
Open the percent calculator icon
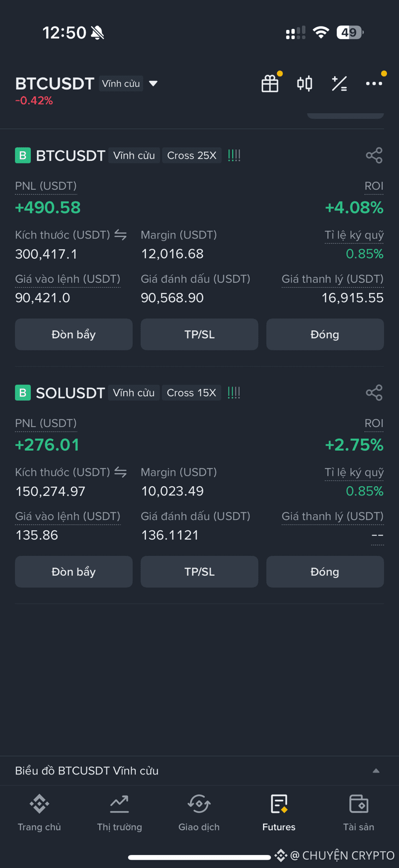(x=339, y=83)
